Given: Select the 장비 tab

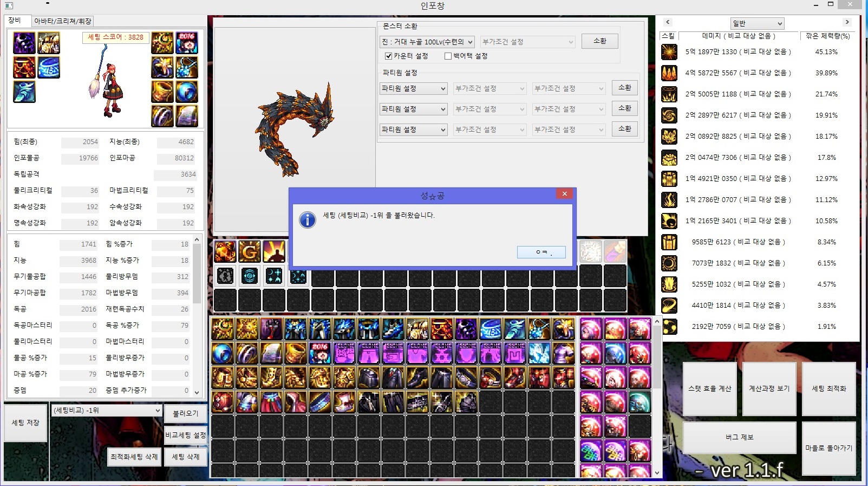Looking at the screenshot, I should click(15, 21).
